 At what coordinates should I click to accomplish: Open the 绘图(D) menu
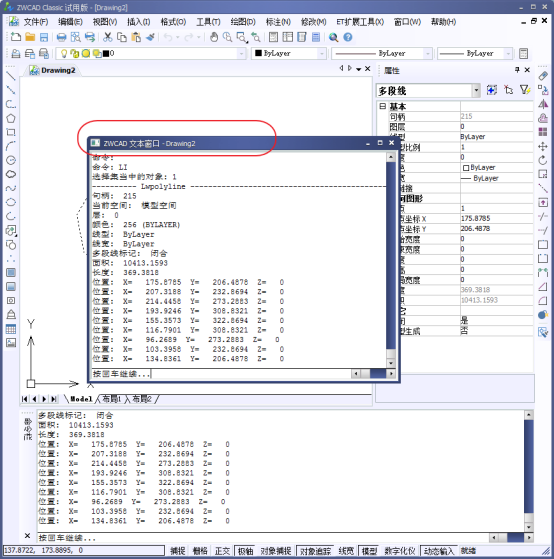243,22
